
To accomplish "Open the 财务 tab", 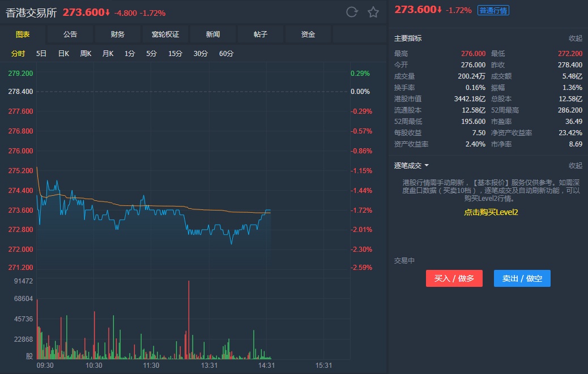I will (118, 34).
